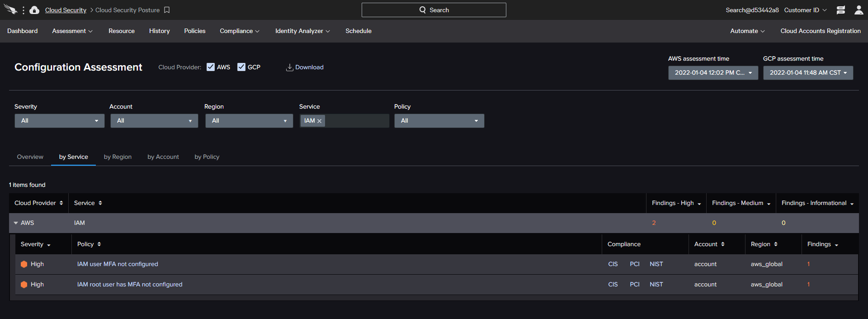Sort policies by Severity arrow
The height and width of the screenshot is (319, 868).
coord(48,245)
